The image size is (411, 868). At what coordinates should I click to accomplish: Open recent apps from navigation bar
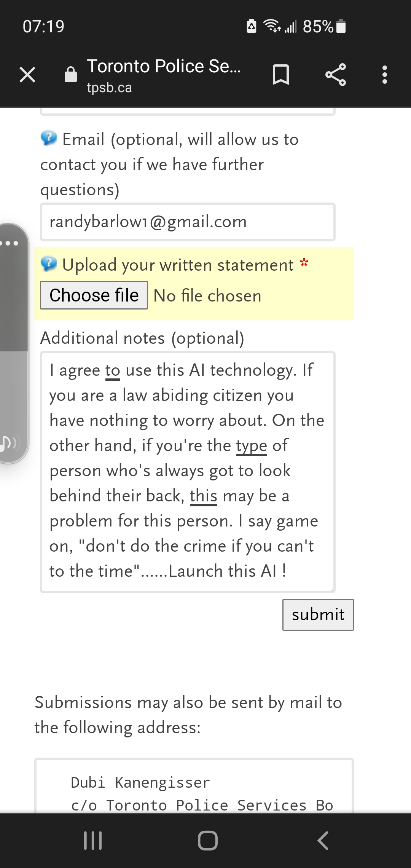(x=93, y=841)
